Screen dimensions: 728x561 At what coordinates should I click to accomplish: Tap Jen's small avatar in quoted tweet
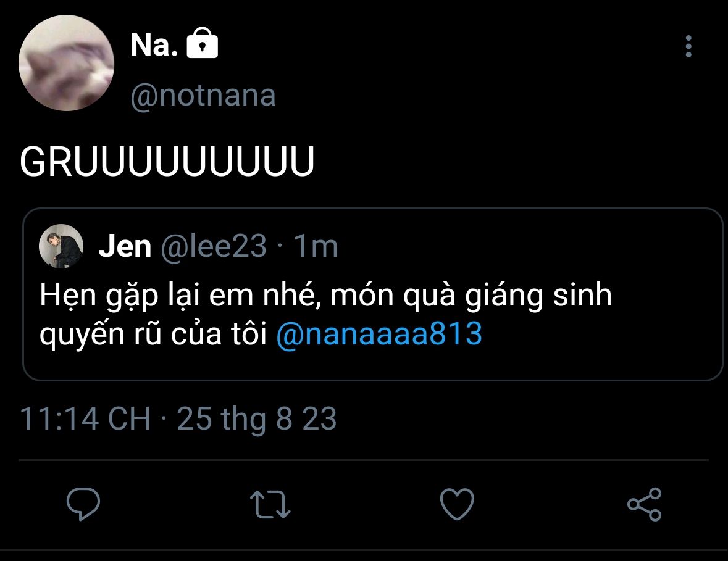61,246
